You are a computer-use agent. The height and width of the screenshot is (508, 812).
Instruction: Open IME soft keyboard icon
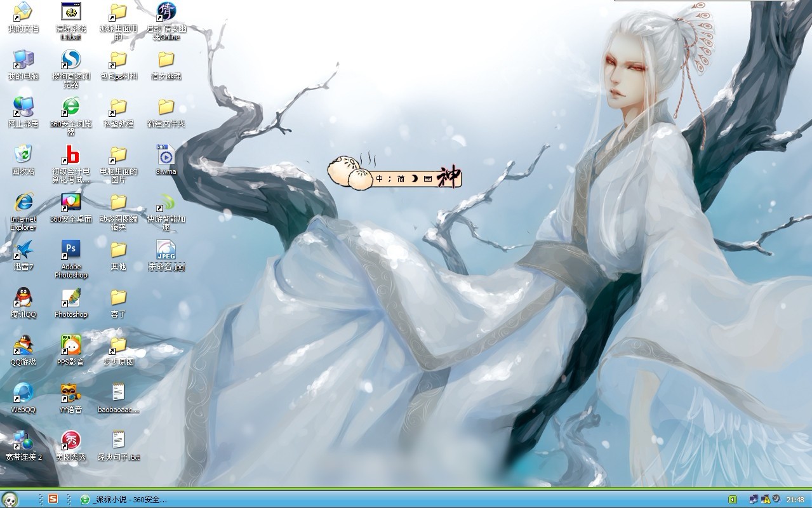[x=428, y=179]
